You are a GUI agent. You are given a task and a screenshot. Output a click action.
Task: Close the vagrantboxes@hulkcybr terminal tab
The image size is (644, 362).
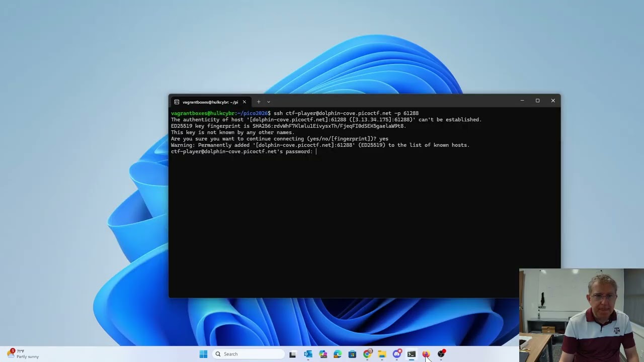point(245,102)
